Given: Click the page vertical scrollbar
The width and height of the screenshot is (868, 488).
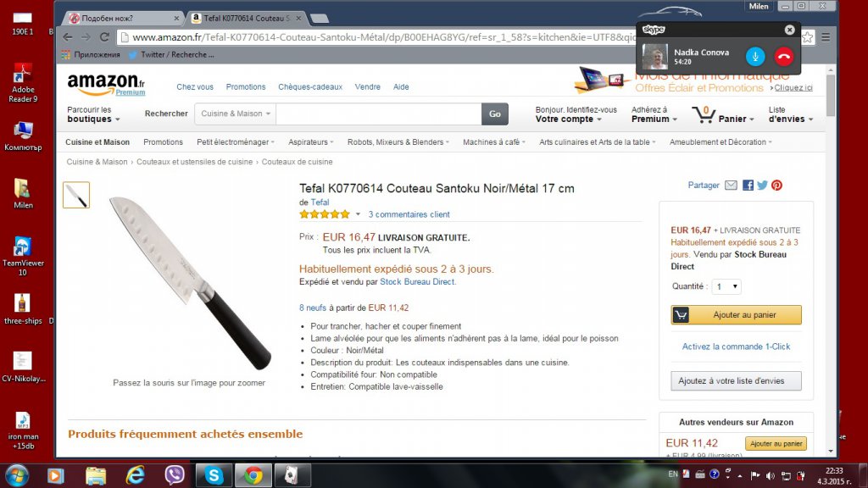Looking at the screenshot, I should click(831, 261).
